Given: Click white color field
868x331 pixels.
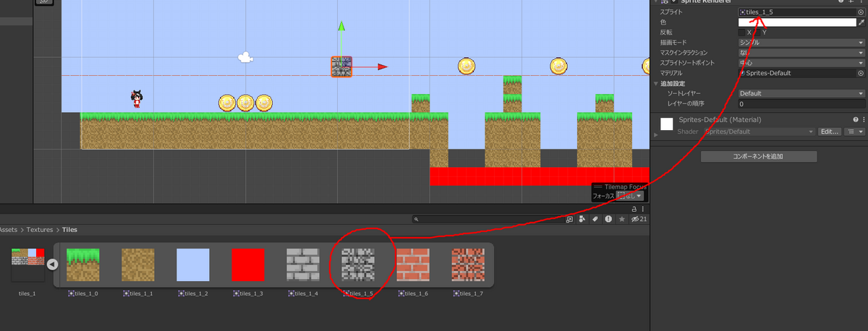Looking at the screenshot, I should 797,22.
